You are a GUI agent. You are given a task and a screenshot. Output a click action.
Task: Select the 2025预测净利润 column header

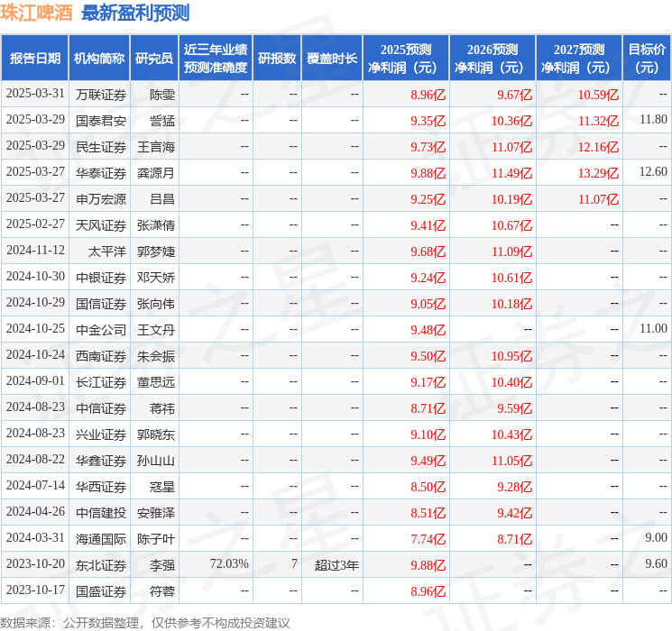pyautogui.click(x=406, y=59)
